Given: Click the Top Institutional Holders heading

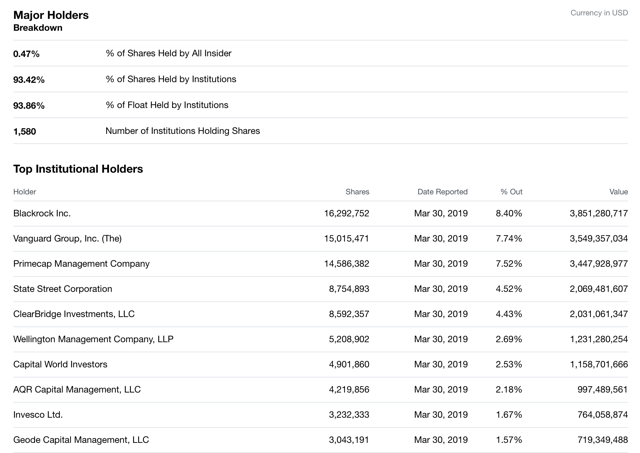Looking at the screenshot, I should pos(78,169).
